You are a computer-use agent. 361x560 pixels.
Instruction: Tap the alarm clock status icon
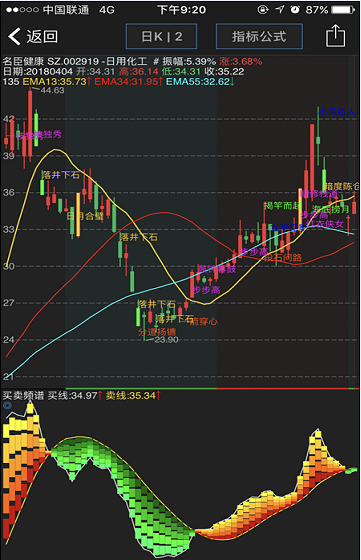[x=295, y=10]
